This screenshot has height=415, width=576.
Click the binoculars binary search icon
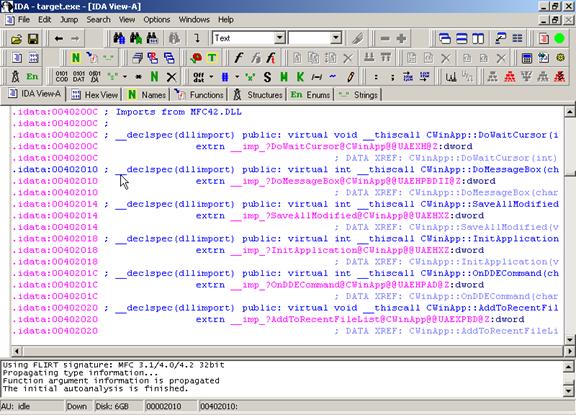click(152, 38)
